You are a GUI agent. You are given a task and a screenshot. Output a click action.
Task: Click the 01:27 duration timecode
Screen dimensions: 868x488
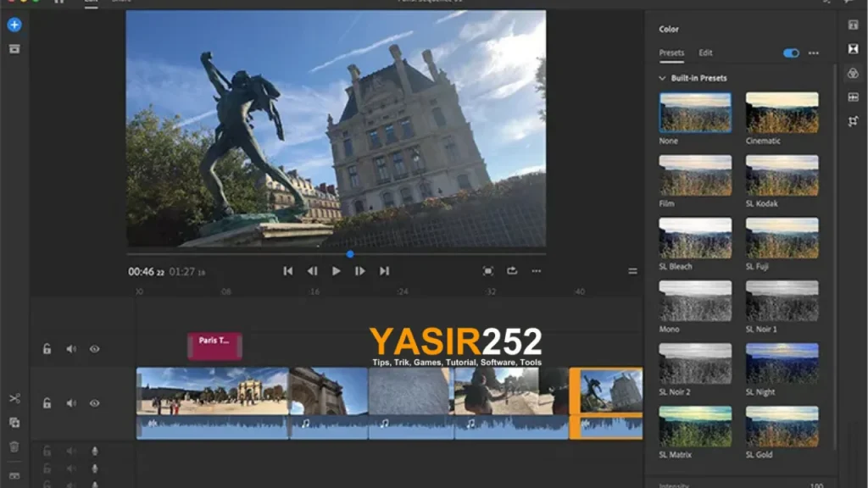187,272
